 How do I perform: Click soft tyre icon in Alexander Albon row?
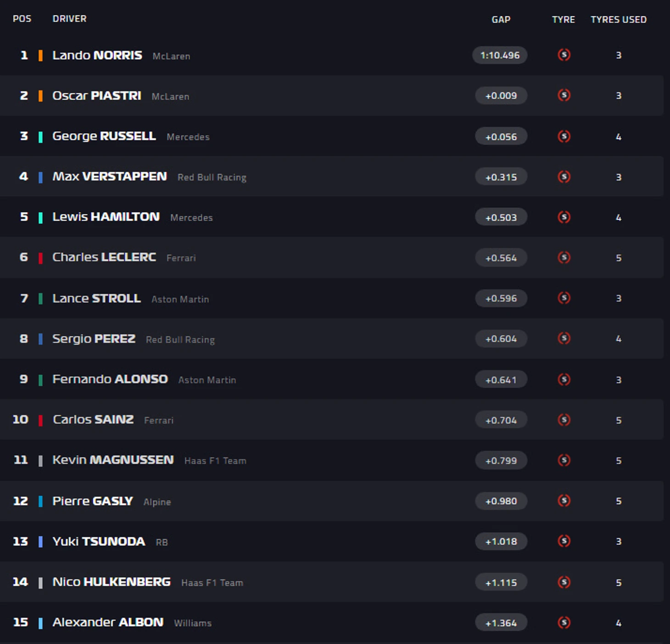coord(564,622)
